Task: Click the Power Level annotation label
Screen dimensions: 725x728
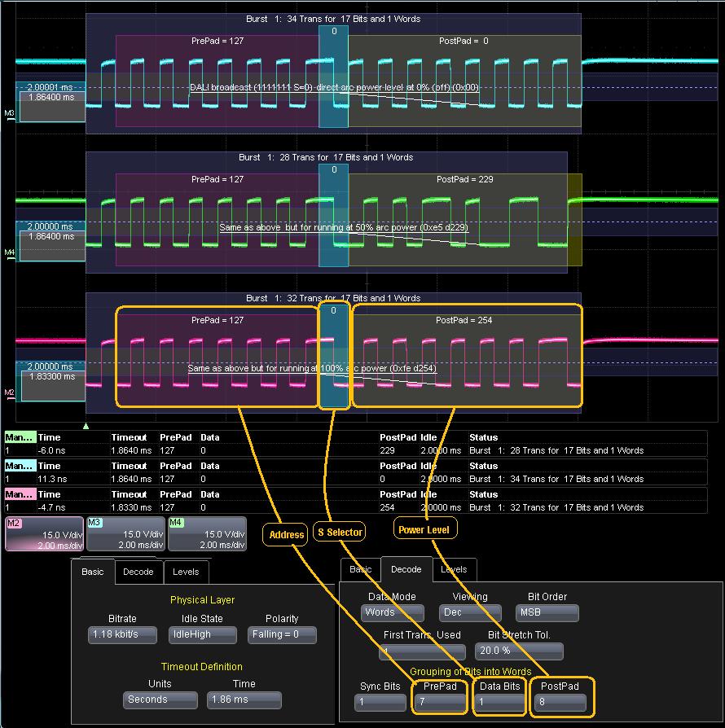Action: pos(424,530)
